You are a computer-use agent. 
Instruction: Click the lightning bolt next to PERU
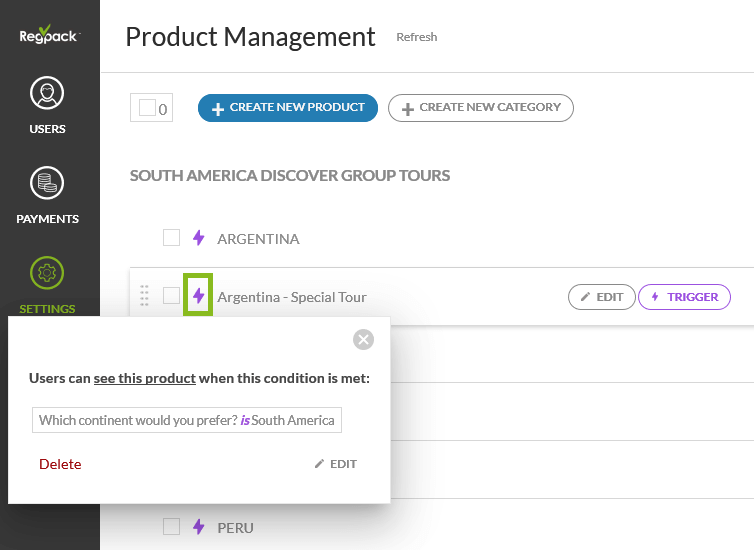coord(198,526)
